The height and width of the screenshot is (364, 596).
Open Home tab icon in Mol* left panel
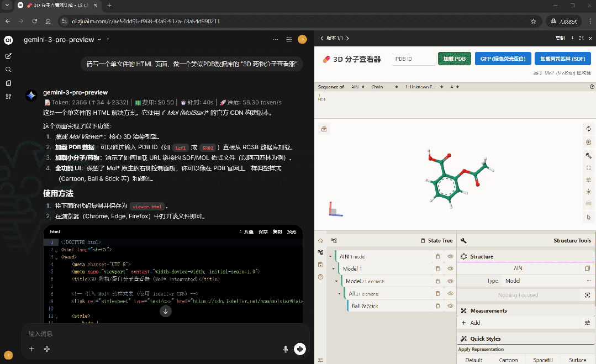pos(320,240)
